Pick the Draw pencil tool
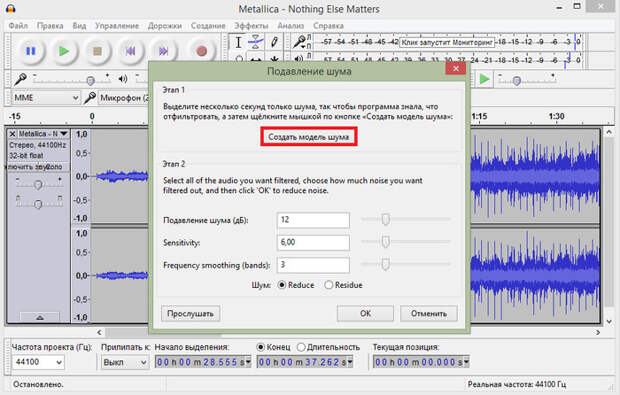The image size is (620, 395). (274, 42)
